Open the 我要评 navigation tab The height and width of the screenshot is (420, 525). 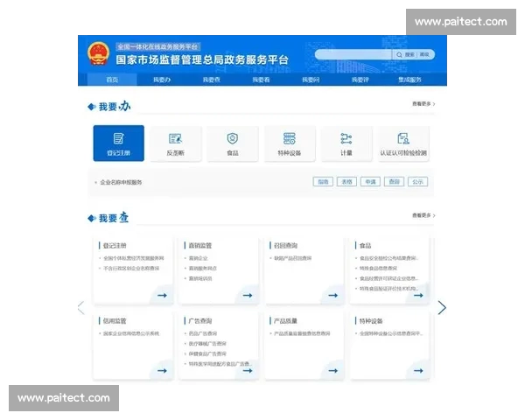[x=360, y=80]
